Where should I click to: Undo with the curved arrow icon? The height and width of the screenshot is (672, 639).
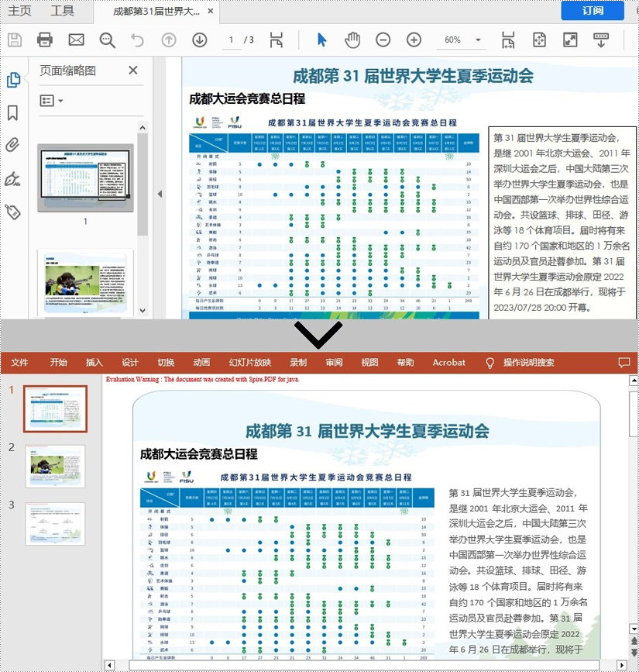tap(137, 40)
